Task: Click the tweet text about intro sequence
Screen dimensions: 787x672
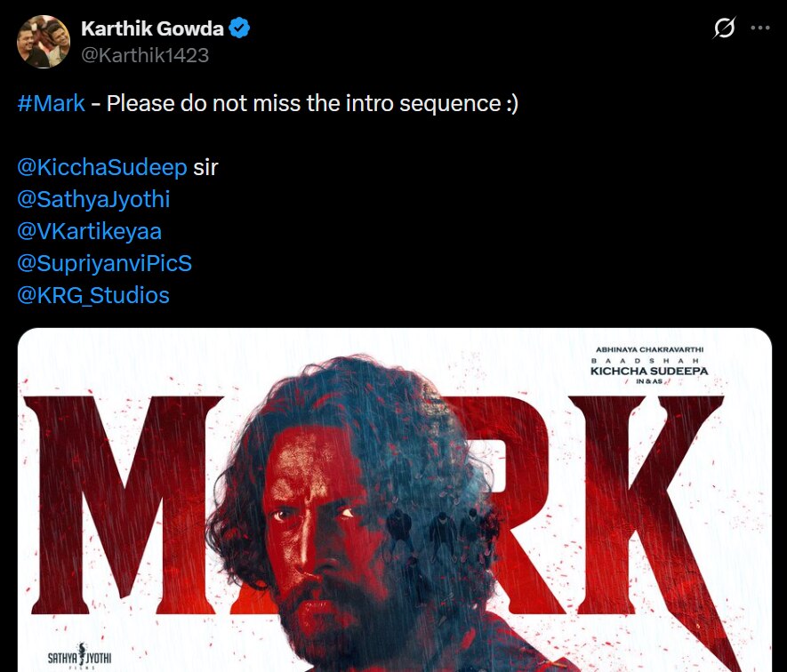Action: pyautogui.click(x=312, y=104)
